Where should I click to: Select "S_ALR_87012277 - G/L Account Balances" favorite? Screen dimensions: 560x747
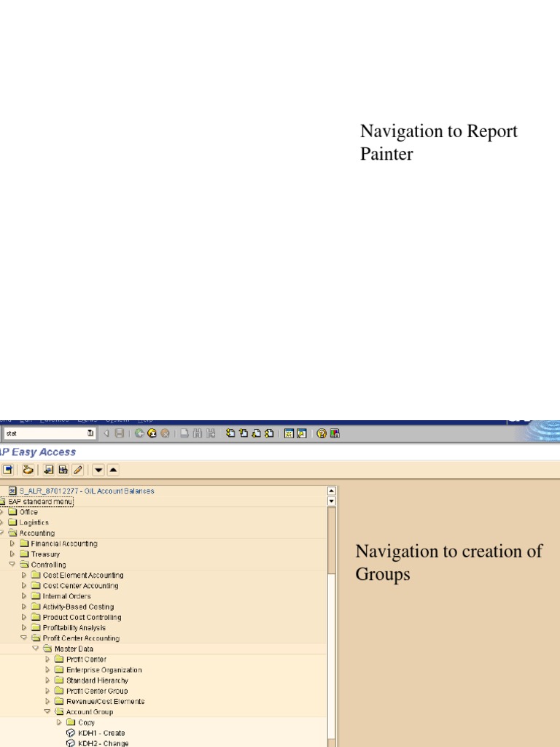click(x=87, y=491)
